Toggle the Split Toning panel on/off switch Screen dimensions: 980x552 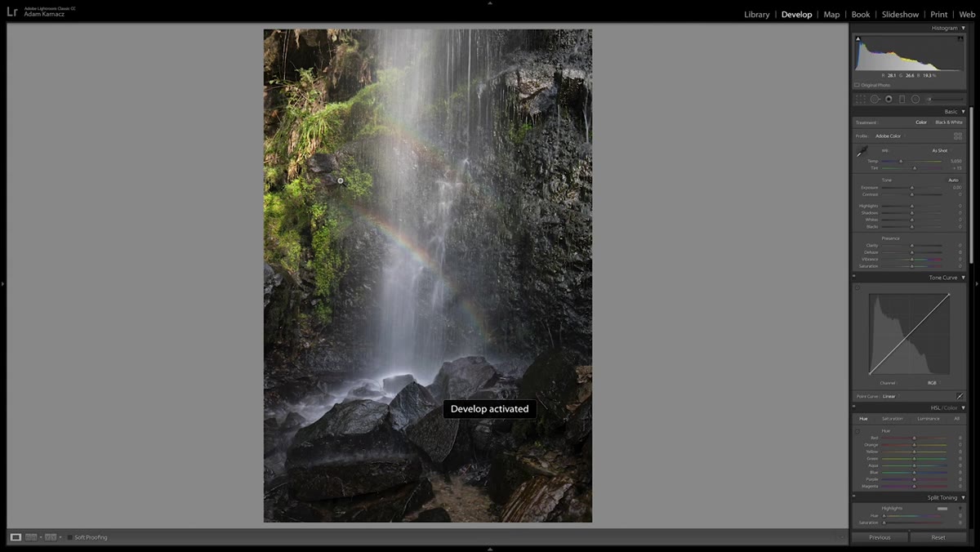pyautogui.click(x=854, y=497)
